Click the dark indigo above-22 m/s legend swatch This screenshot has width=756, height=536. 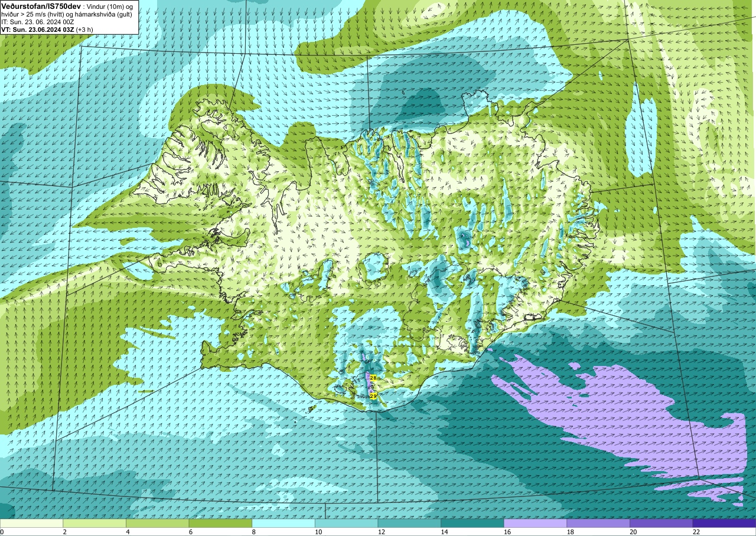coord(725,523)
